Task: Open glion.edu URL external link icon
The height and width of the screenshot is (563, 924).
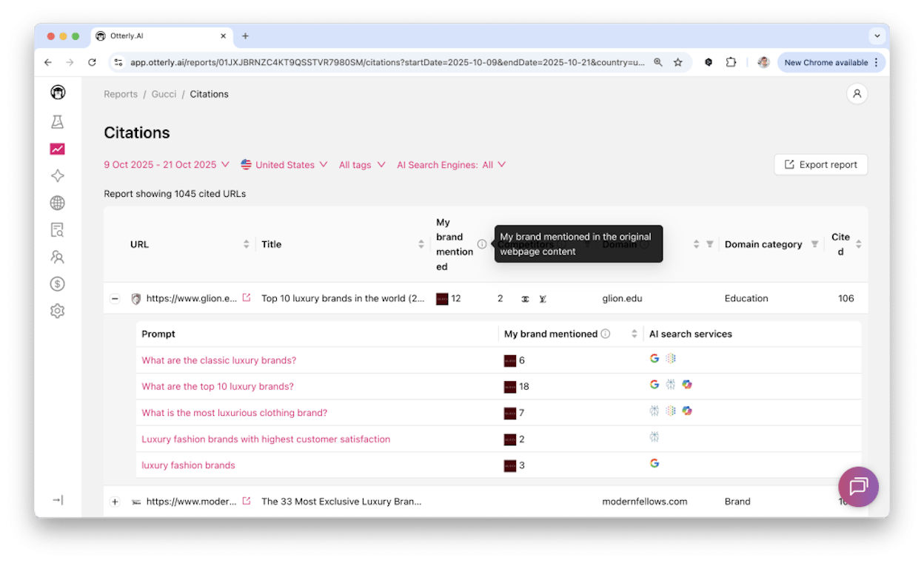Action: (x=247, y=298)
